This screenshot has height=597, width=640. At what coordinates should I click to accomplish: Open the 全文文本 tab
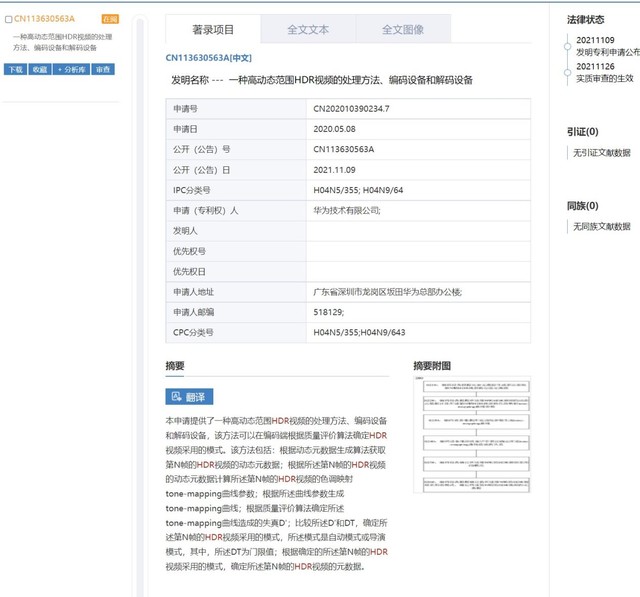pyautogui.click(x=308, y=30)
